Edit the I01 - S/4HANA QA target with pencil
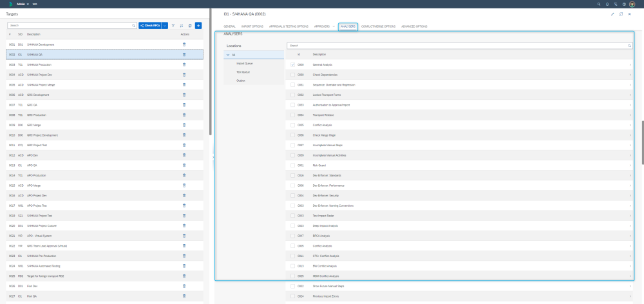This screenshot has width=644, height=304. [612, 14]
